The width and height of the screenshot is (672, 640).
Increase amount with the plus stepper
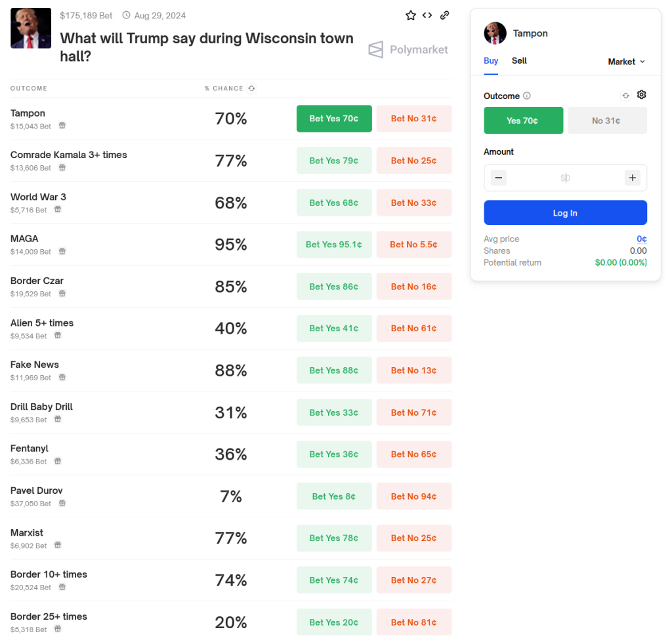[x=632, y=177]
